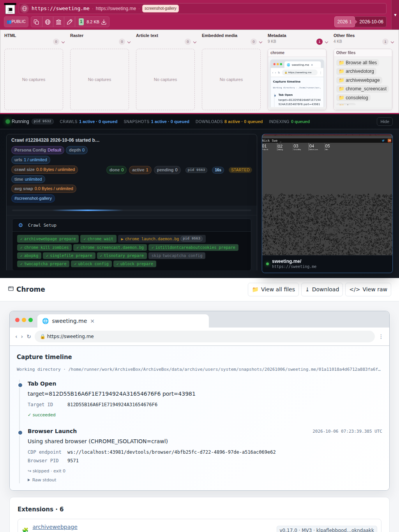The height and width of the screenshot is (532, 399).
Task: Click the back arrow in the Chrome mockup
Action: (x=16, y=336)
